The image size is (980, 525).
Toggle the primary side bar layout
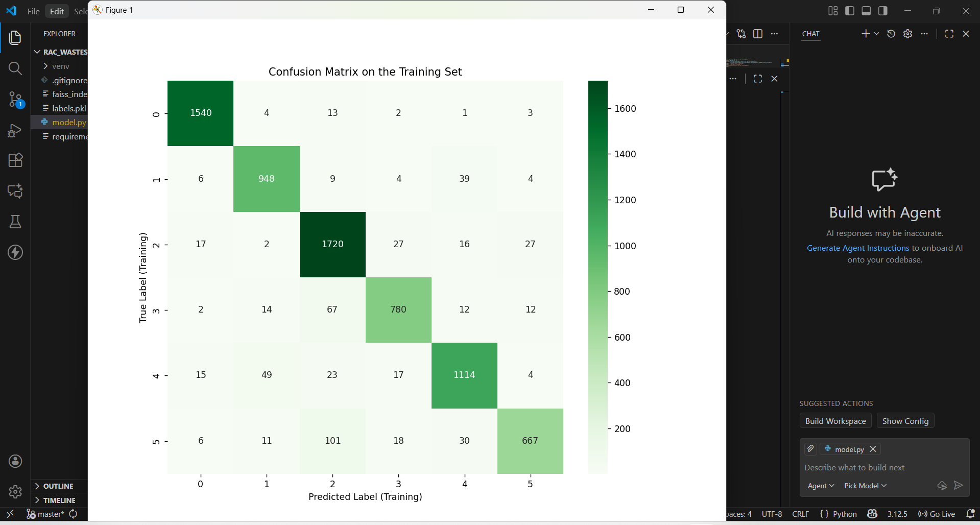pos(850,11)
